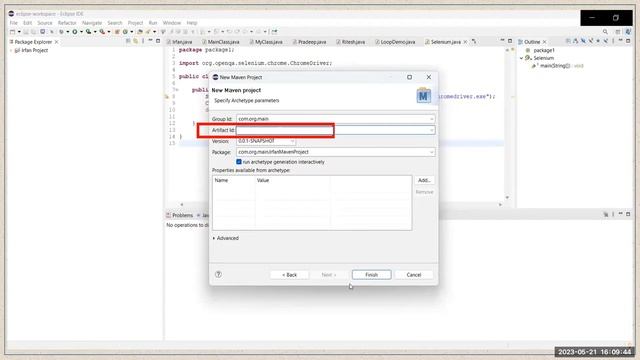Open the Artifact Id dropdown arrow
Viewport: 640px width, 360px height.
[x=431, y=130]
